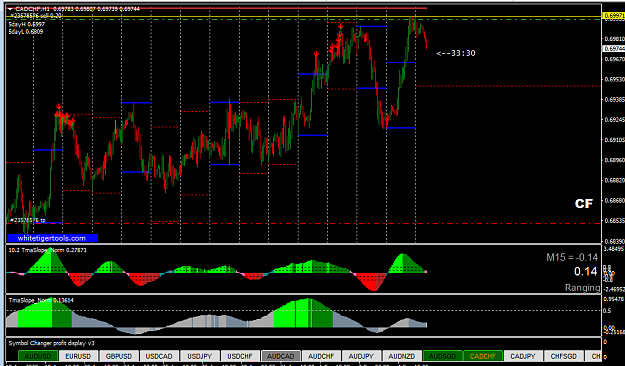This screenshot has height=366, width=625.
Task: Select the 'TmaSlope_Norm 0.13614' indicator label
Action: click(x=41, y=300)
